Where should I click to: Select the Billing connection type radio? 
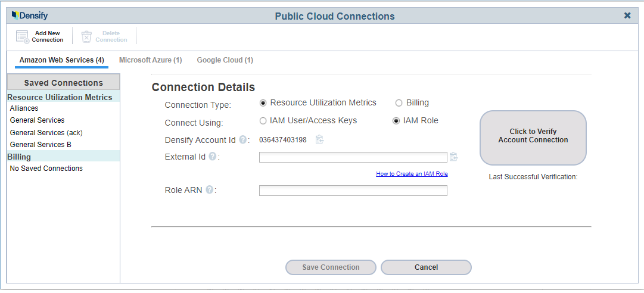click(x=399, y=103)
